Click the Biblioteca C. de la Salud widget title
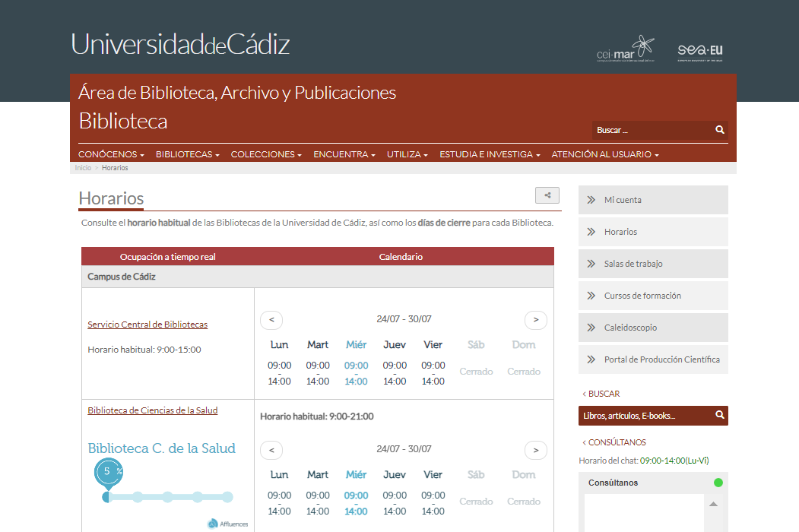The width and height of the screenshot is (799, 532). (x=161, y=448)
